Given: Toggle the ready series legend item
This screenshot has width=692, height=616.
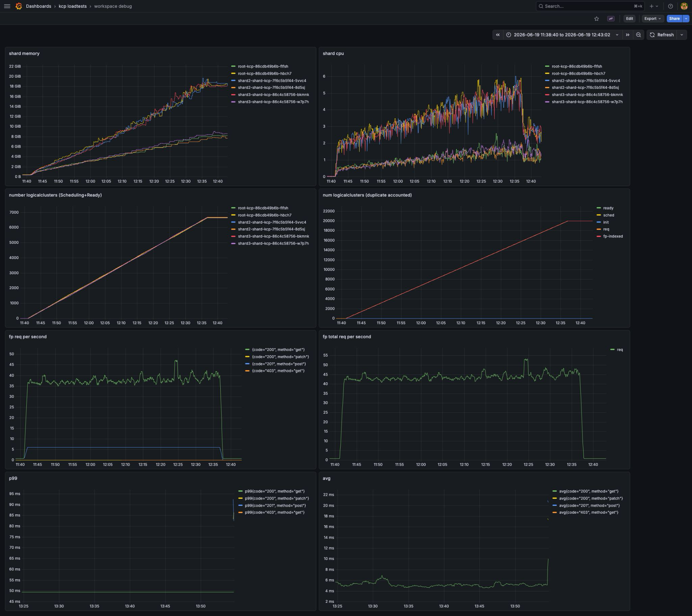Looking at the screenshot, I should [608, 208].
